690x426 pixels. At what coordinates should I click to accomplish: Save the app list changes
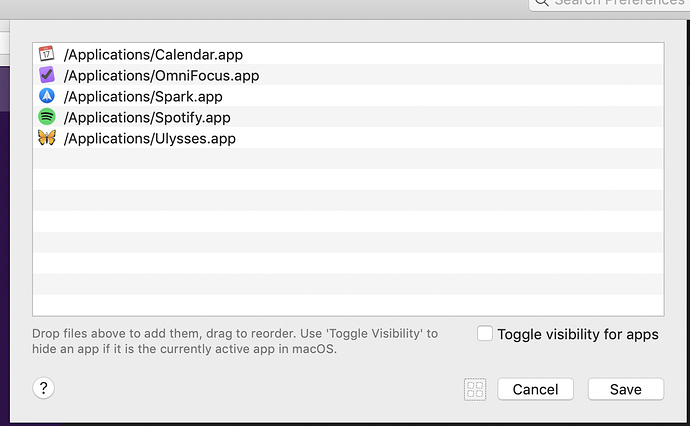tap(625, 389)
